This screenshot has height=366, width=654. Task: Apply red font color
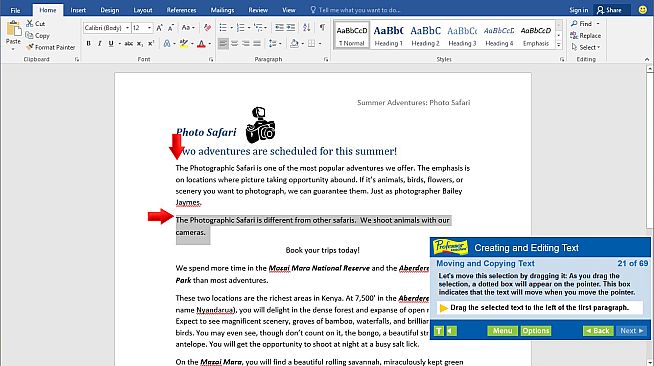201,43
